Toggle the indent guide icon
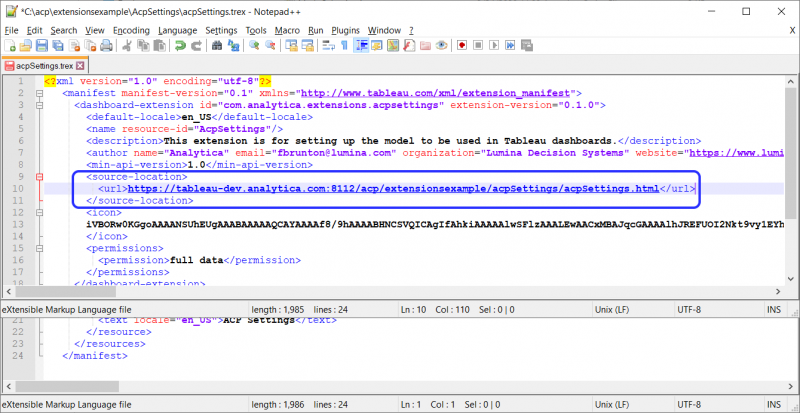The image size is (800, 413). tap(362, 46)
